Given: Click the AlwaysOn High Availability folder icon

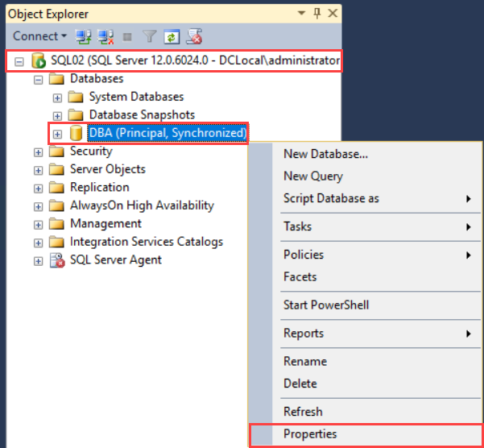Looking at the screenshot, I should (56, 206).
